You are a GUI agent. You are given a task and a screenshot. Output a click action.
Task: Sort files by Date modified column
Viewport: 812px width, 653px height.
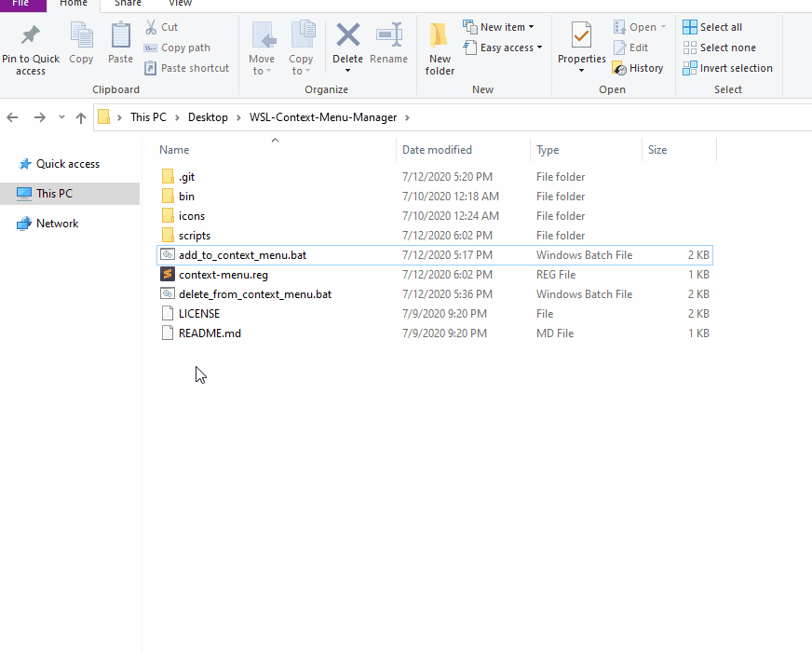pos(437,150)
